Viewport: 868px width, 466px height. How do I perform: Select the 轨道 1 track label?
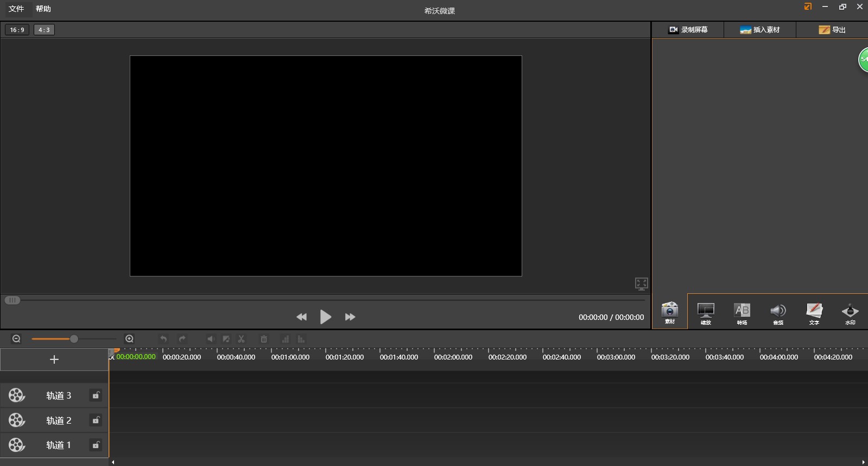coord(59,445)
